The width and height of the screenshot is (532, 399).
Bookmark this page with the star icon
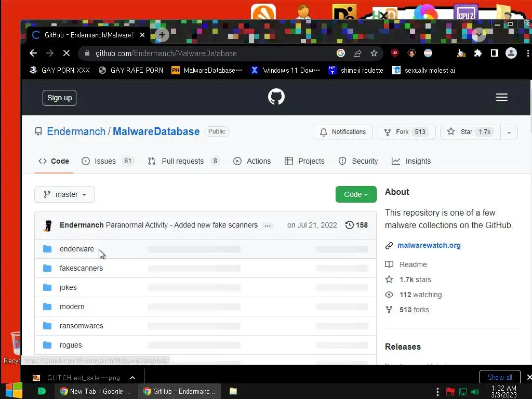374,54
